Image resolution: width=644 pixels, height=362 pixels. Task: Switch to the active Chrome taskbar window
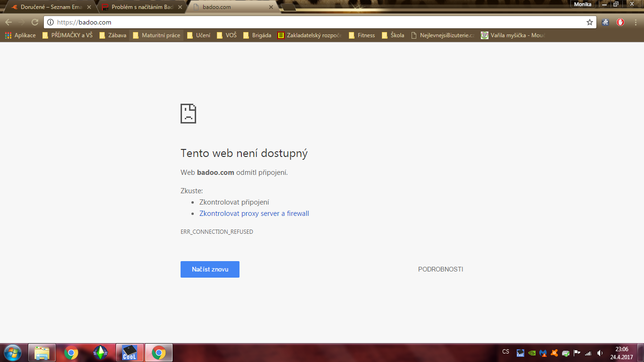click(158, 353)
